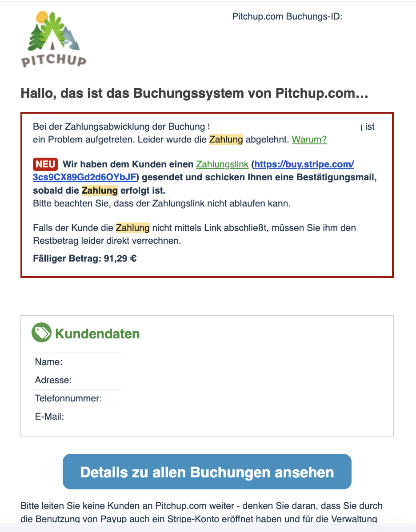The height and width of the screenshot is (532, 416).
Task: Click the red NEU badge
Action: [45, 164]
